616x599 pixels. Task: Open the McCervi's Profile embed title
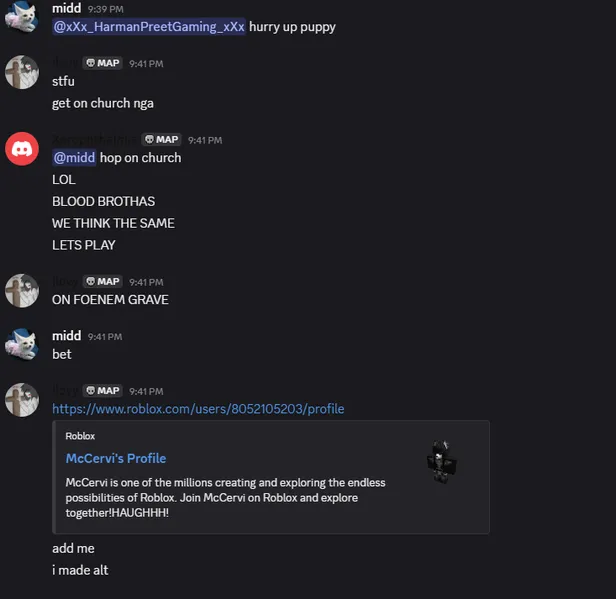[116, 458]
